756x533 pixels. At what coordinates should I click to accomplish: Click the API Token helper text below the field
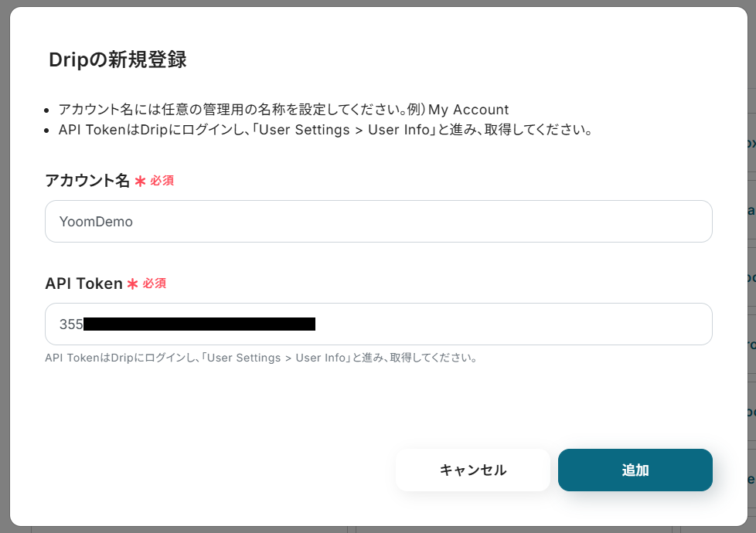(x=261, y=358)
